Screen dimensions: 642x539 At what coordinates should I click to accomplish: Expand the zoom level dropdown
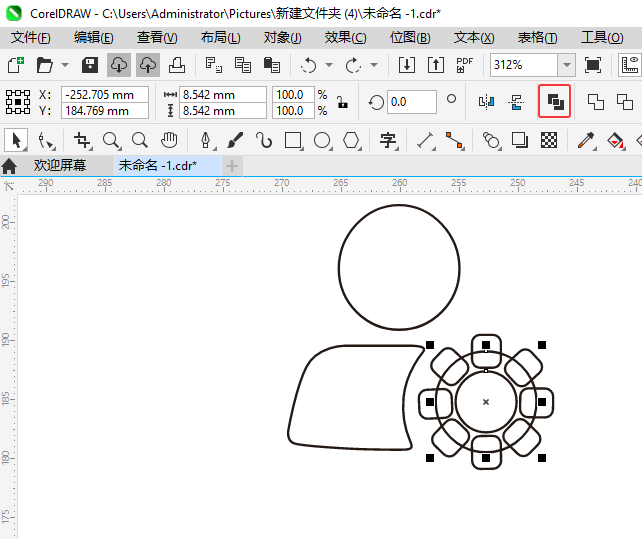pyautogui.click(x=567, y=65)
